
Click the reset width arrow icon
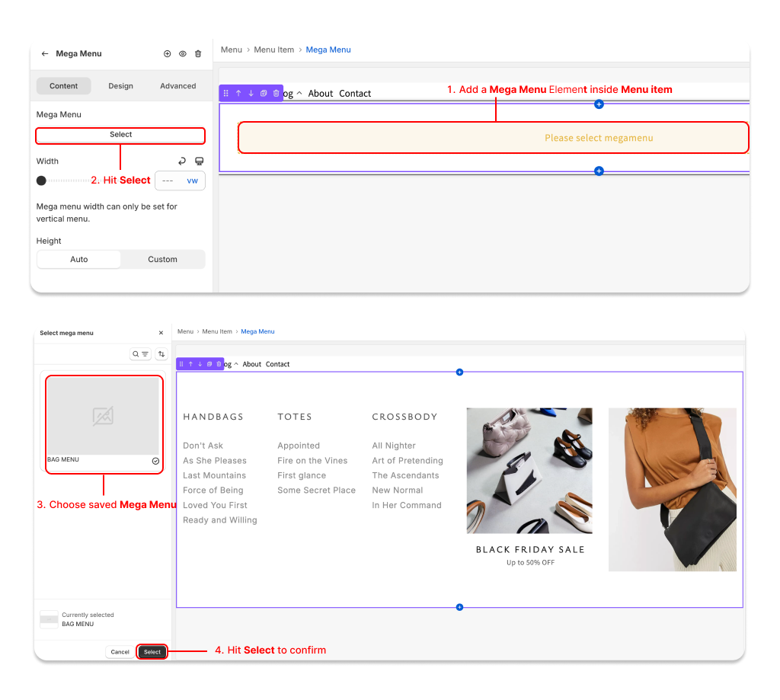182,161
